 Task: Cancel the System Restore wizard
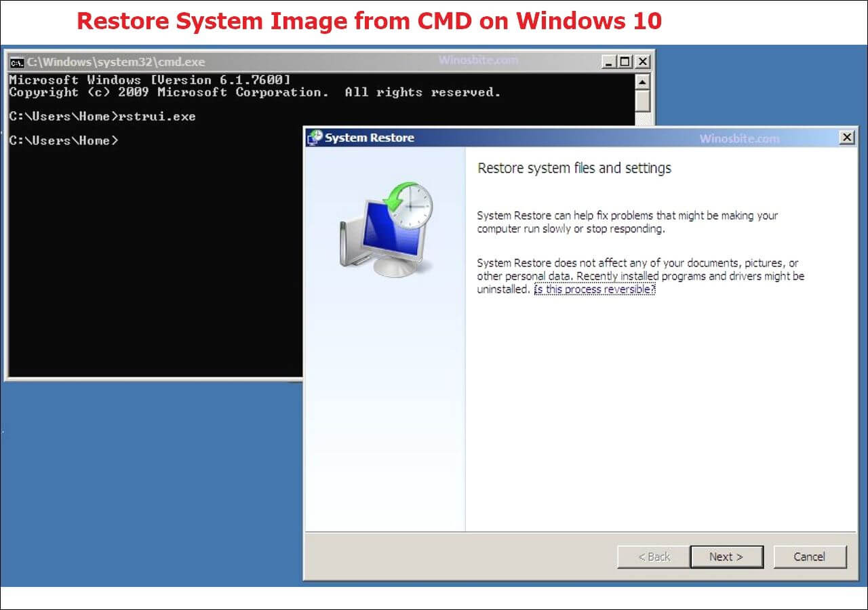coord(810,556)
